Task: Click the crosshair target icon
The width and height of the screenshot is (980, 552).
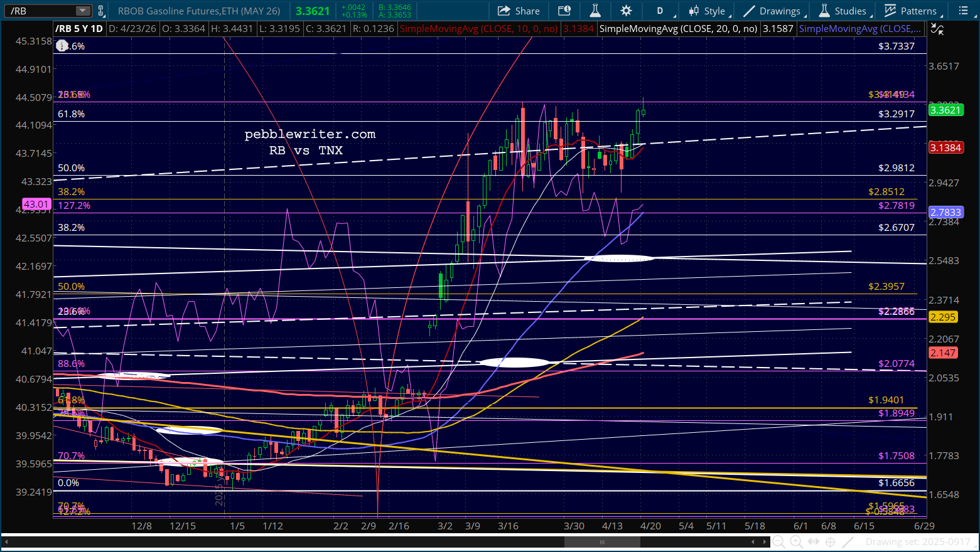Action: (x=830, y=542)
